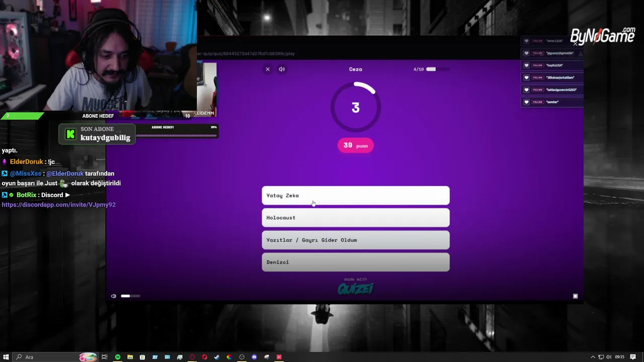Open the Discord invite link in chat
Viewport: 644px width, 362px height.
pyautogui.click(x=59, y=205)
